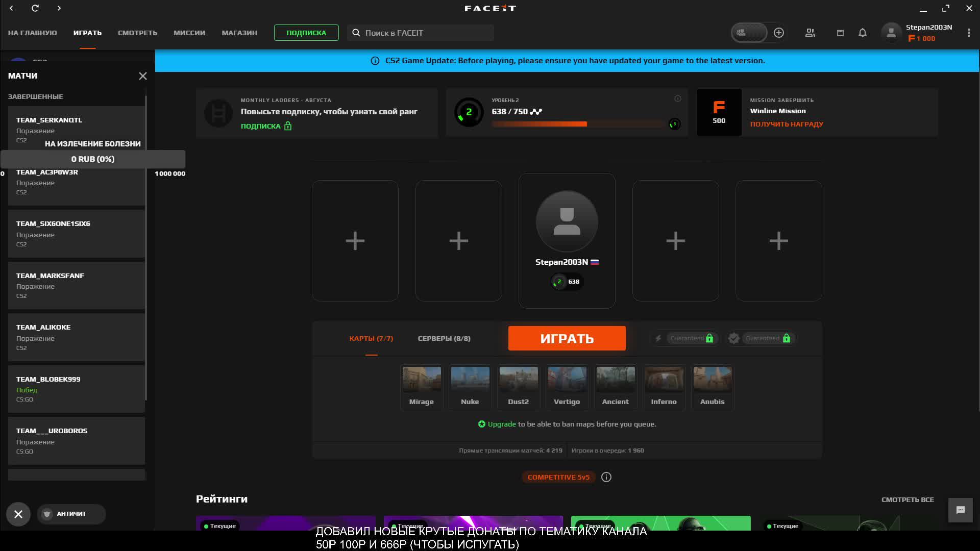980x551 pixels.
Task: Reload the FACEIT client page
Action: 35,8
